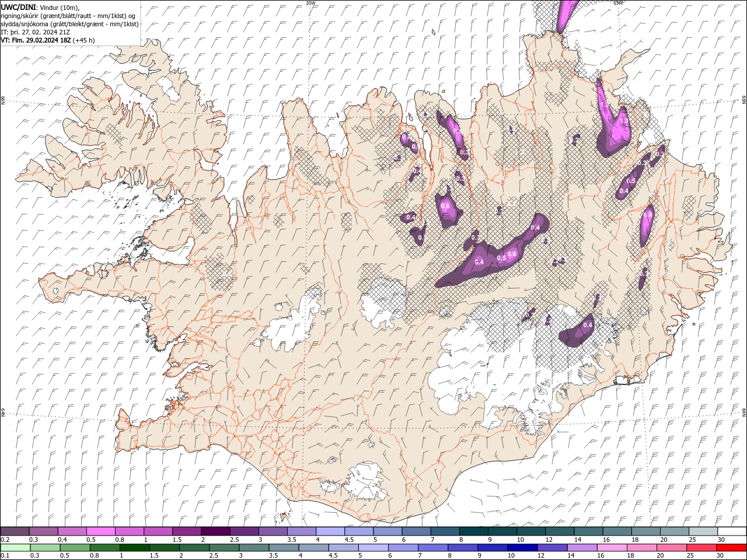
Task: Select the palest green 0.1 rain legend swatch
Action: click(x=15, y=548)
